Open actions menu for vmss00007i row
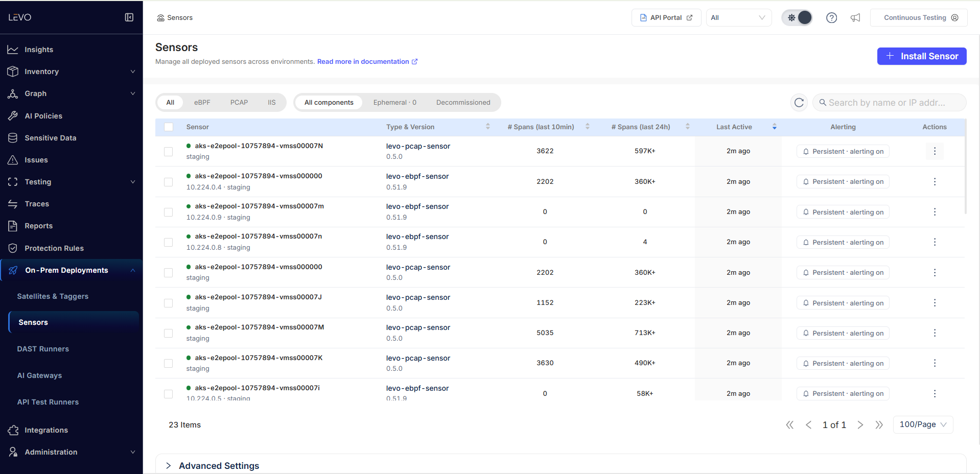Screen dimensions: 980x474 pos(935,393)
